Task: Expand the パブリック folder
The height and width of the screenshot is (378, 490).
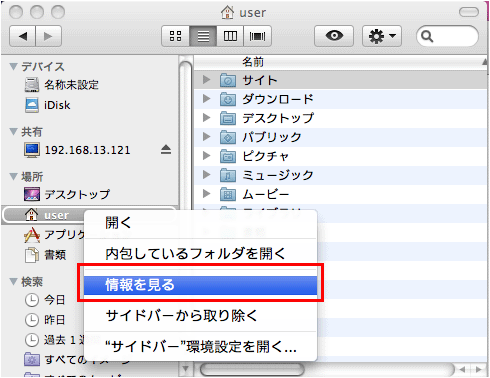Action: point(206,137)
